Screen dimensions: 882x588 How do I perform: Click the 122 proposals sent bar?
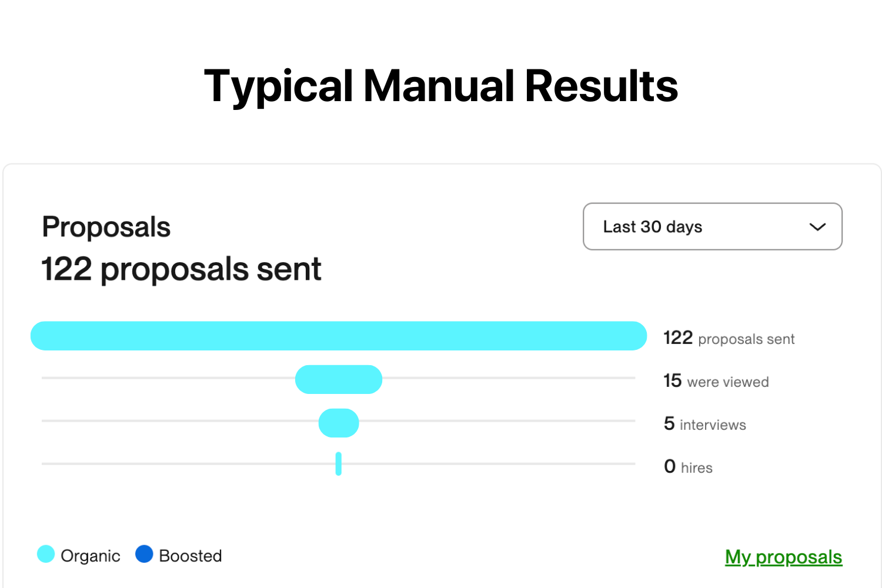tap(339, 336)
